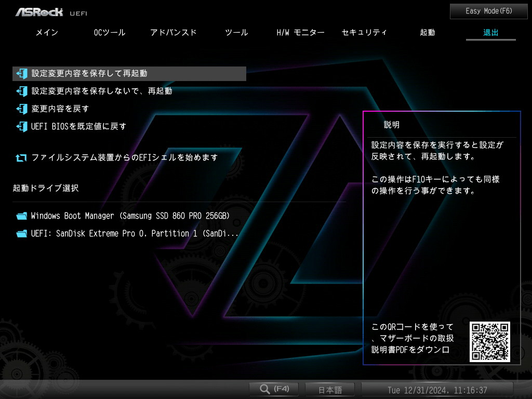Open the アドバンスド tab

pyautogui.click(x=174, y=33)
